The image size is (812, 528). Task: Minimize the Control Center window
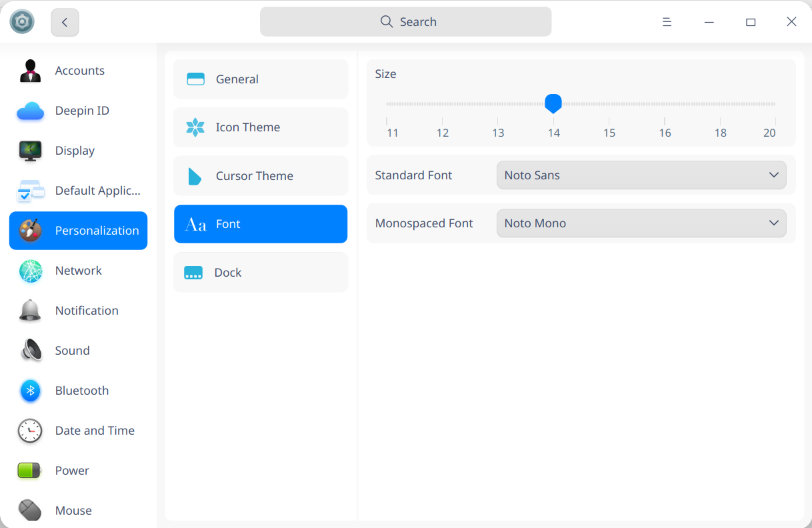709,22
